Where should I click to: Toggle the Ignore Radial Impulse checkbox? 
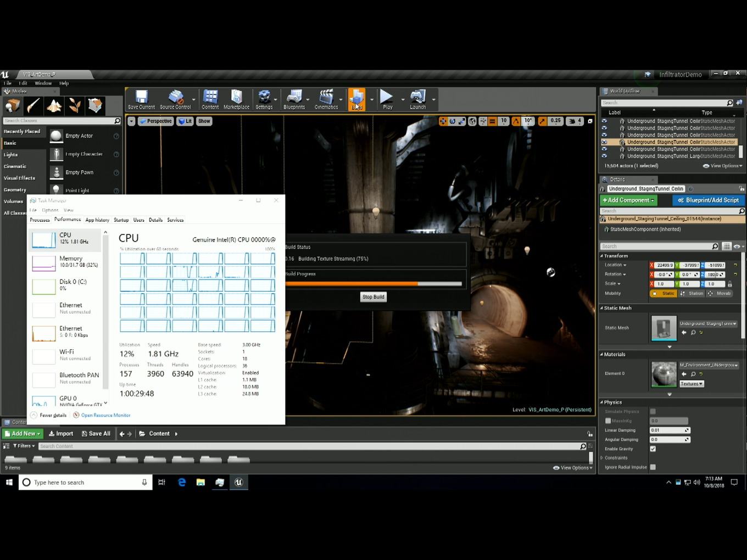653,467
